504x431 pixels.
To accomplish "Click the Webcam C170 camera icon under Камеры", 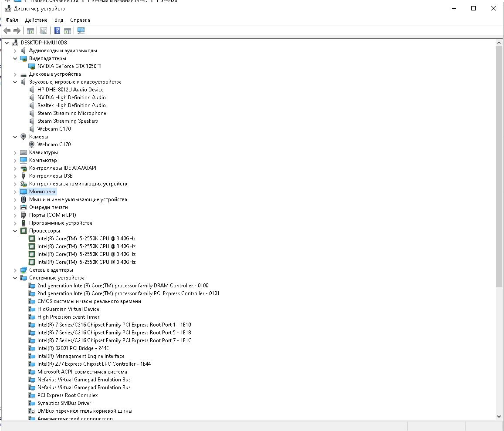I will click(x=31, y=145).
